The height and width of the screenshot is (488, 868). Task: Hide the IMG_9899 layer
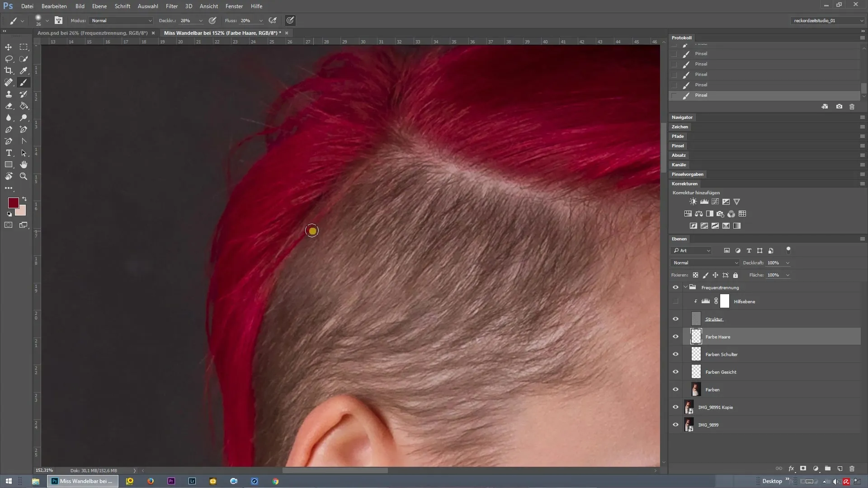(x=675, y=425)
